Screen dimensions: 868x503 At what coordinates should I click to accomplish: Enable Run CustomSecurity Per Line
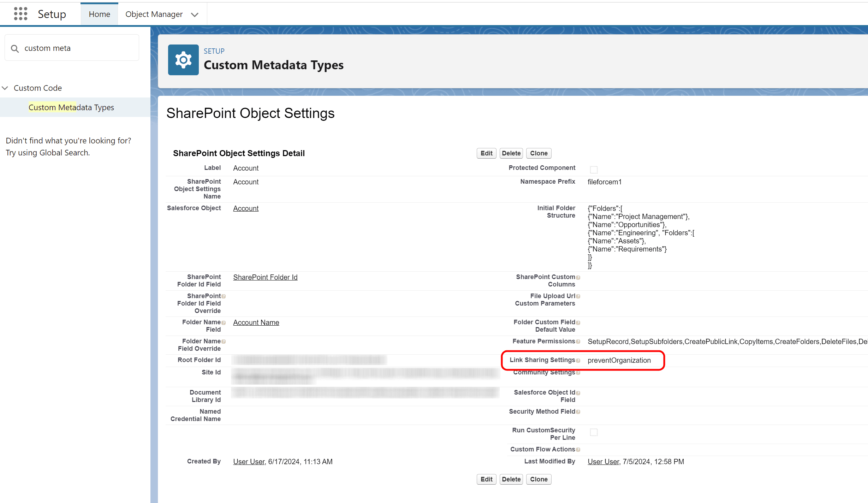pos(594,432)
